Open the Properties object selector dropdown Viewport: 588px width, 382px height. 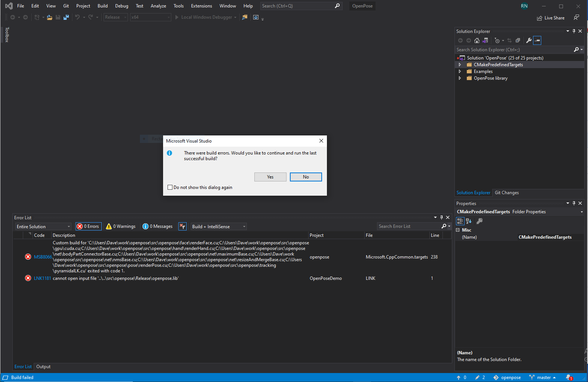click(x=582, y=212)
